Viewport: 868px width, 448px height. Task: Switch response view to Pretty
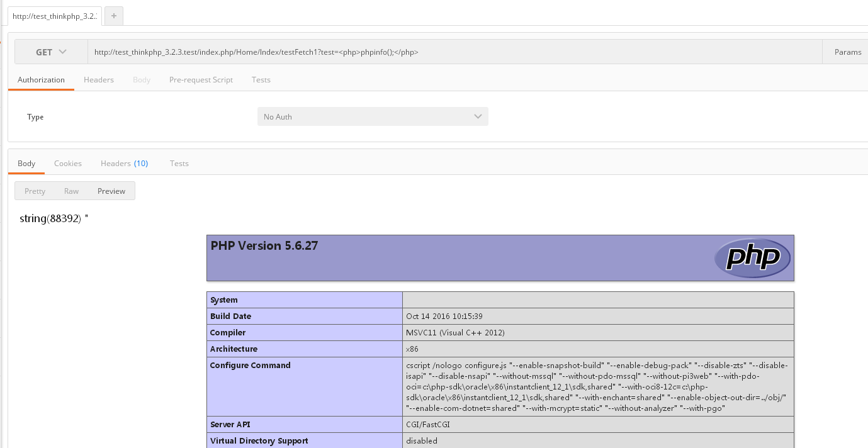click(x=35, y=191)
